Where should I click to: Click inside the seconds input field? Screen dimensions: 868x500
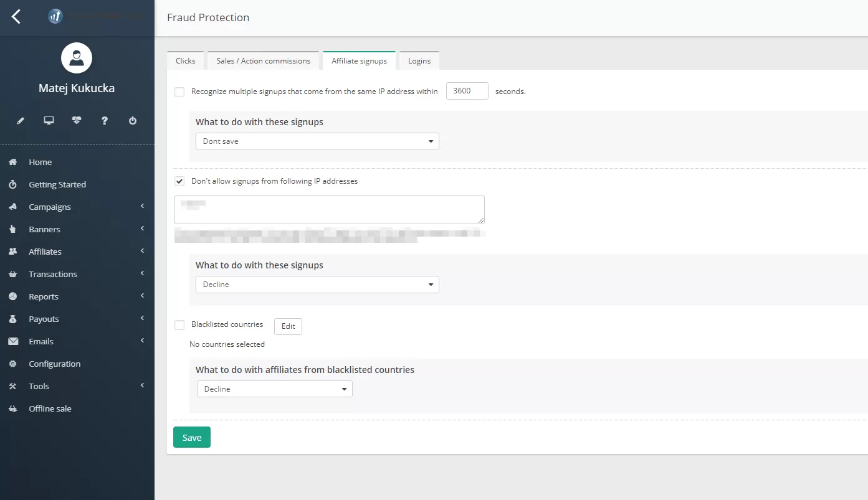[467, 90]
